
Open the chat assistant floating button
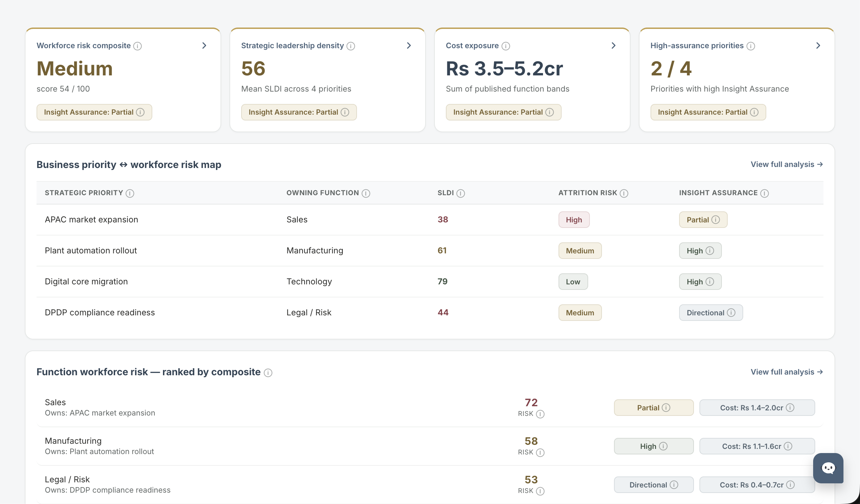point(828,468)
